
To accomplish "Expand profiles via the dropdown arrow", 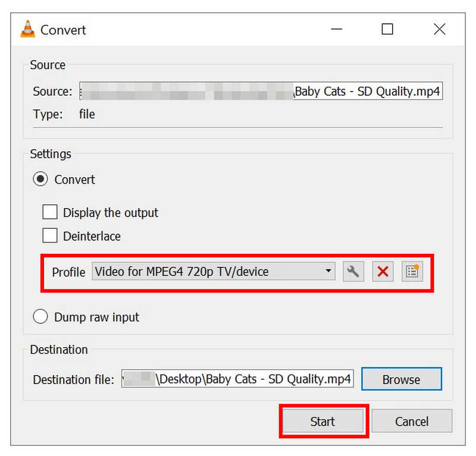I will coord(329,271).
